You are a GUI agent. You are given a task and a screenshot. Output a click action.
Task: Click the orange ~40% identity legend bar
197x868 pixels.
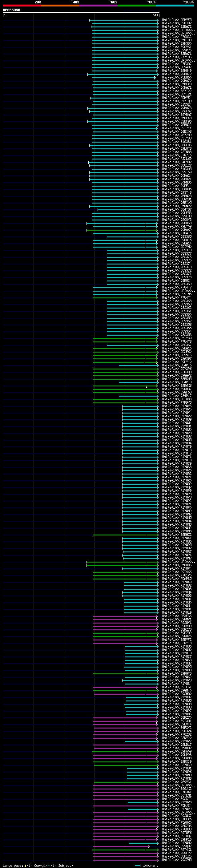click(60, 6)
